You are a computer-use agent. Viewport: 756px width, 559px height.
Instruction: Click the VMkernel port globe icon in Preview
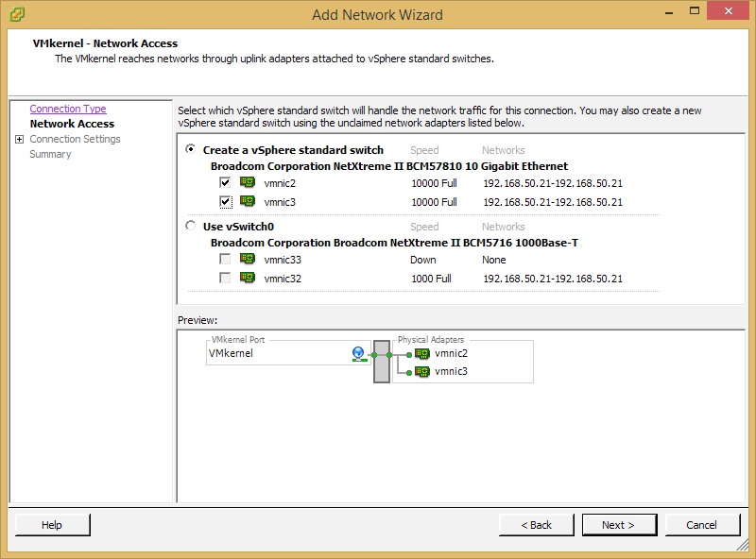(359, 351)
